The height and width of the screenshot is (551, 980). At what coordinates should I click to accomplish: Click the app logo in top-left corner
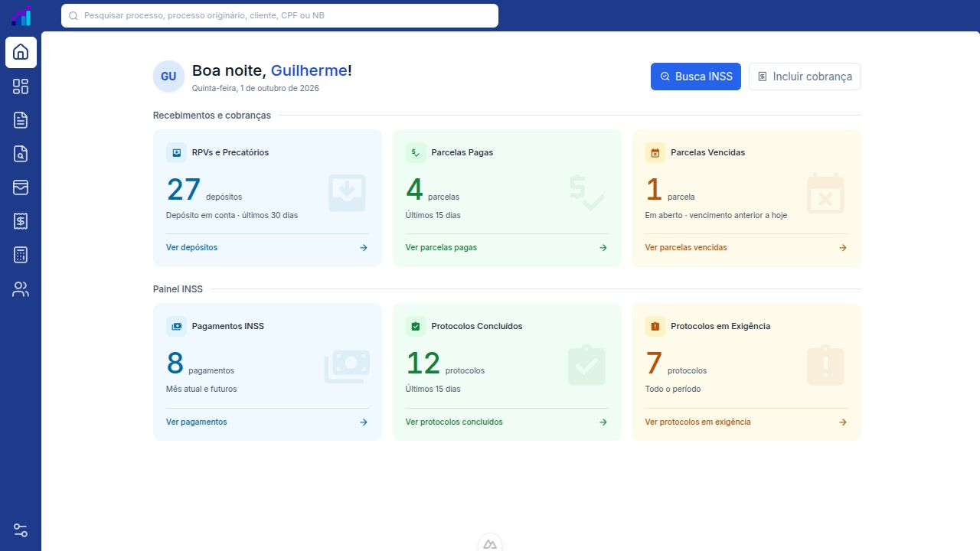point(21,15)
